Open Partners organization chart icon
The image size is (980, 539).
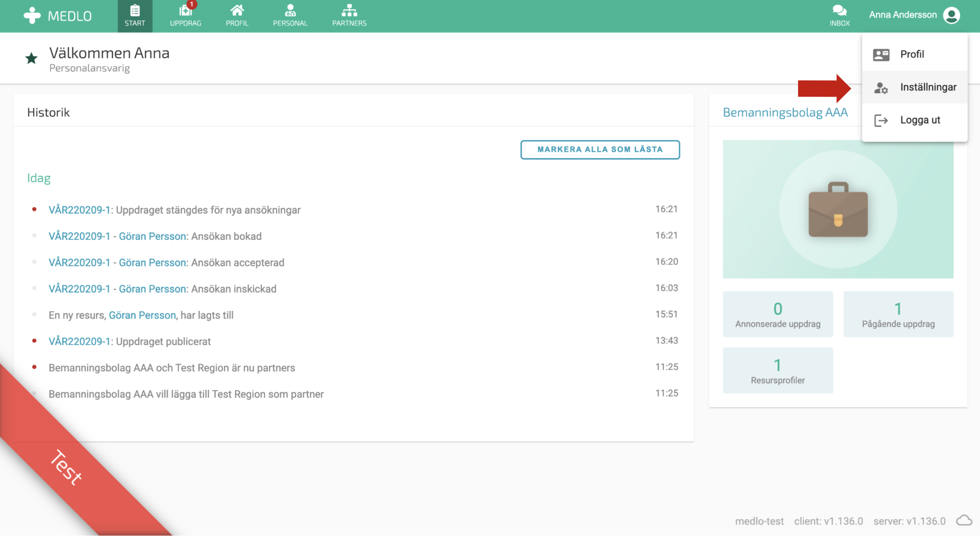coord(349,16)
